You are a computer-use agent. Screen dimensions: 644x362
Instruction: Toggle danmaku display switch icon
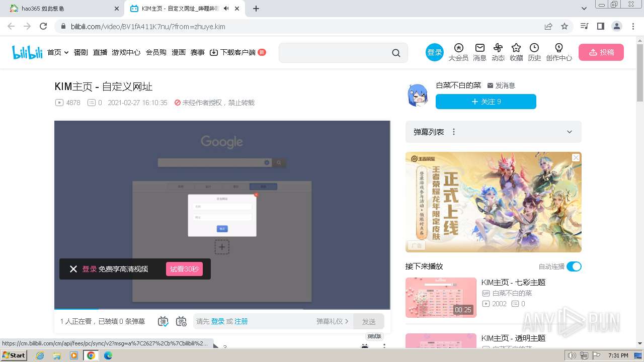(x=164, y=321)
